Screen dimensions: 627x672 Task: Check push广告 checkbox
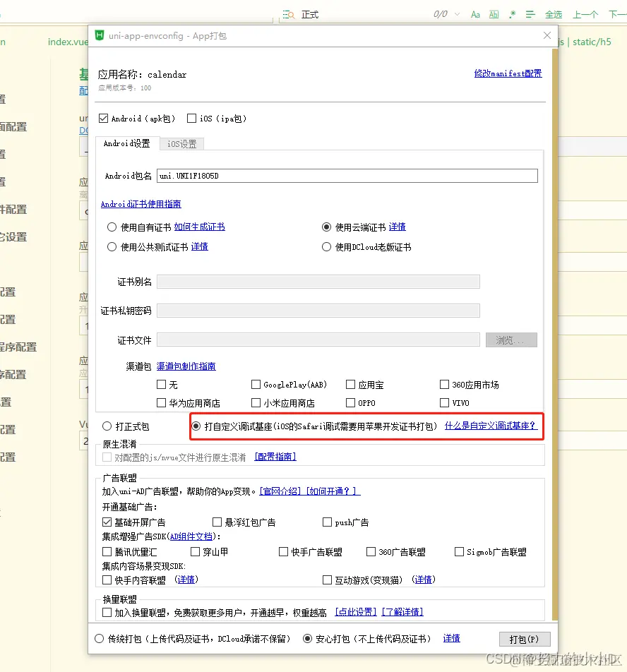(328, 522)
